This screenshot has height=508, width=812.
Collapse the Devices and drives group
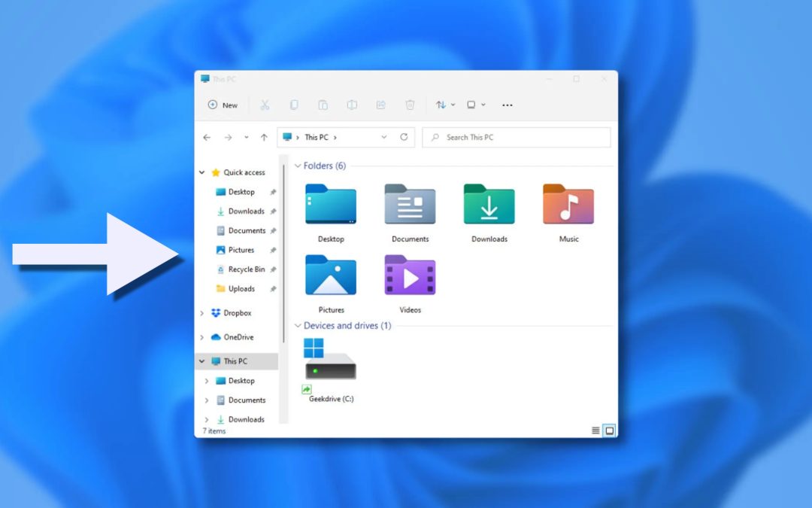tap(298, 326)
